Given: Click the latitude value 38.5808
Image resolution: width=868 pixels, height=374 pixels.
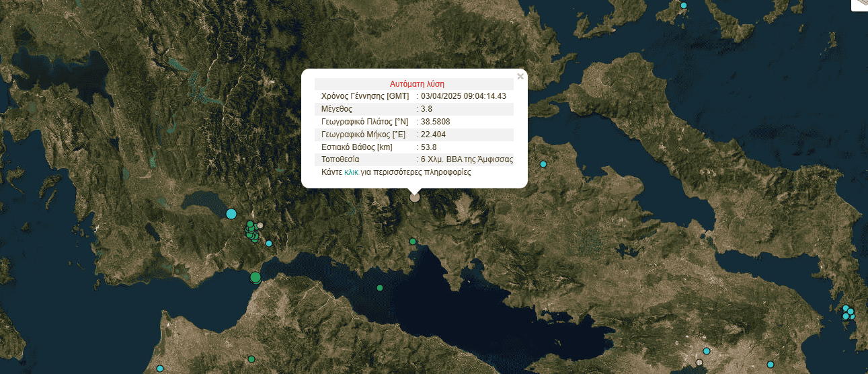Looking at the screenshot, I should (435, 122).
